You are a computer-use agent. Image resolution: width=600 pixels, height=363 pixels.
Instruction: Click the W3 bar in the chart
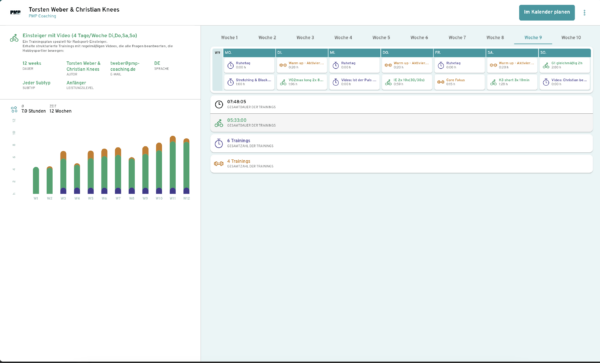[63, 173]
